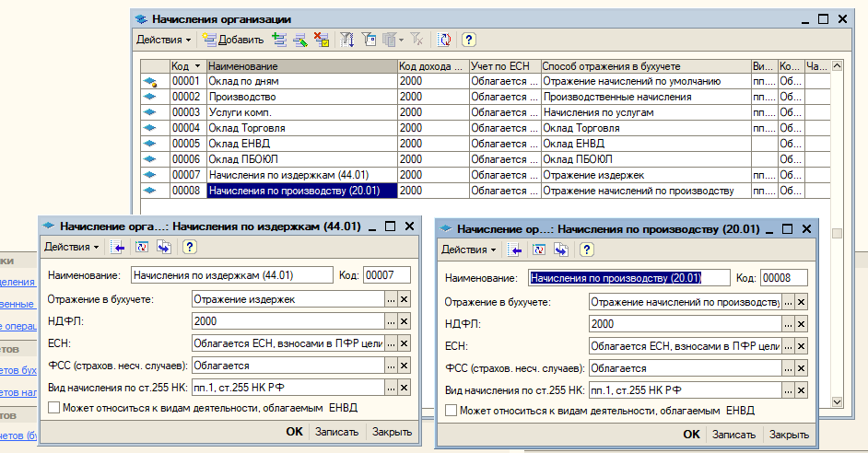The image size is (868, 453).
Task: Click Наименование field in издержкам window
Action: pyautogui.click(x=232, y=275)
